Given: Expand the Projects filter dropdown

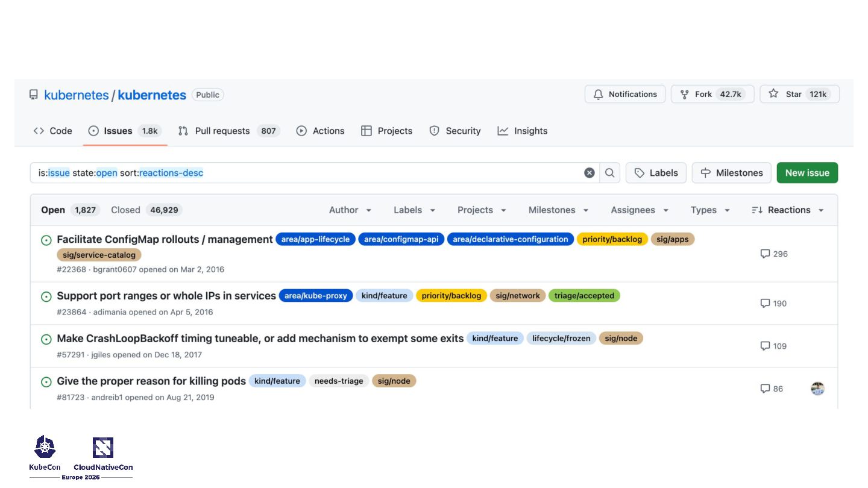Looking at the screenshot, I should tap(482, 210).
